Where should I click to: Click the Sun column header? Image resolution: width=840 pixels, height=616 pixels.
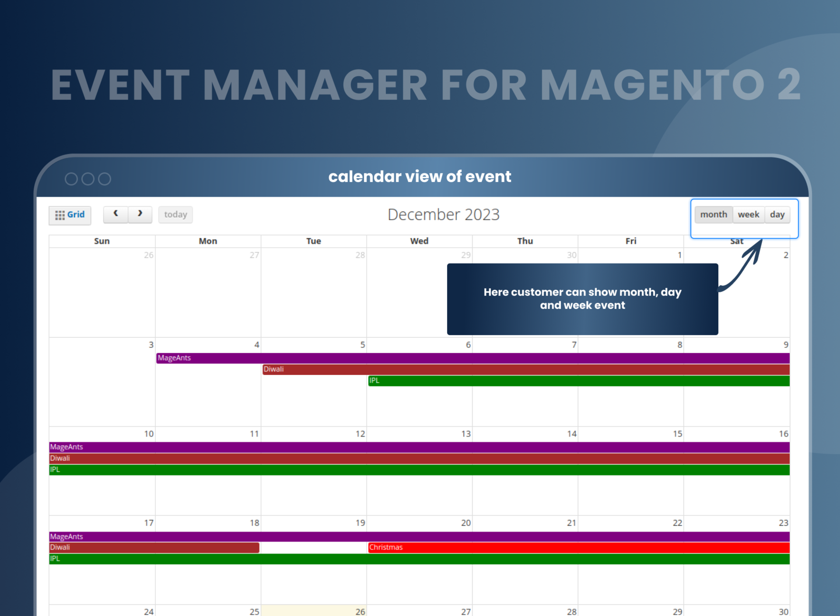click(x=102, y=241)
